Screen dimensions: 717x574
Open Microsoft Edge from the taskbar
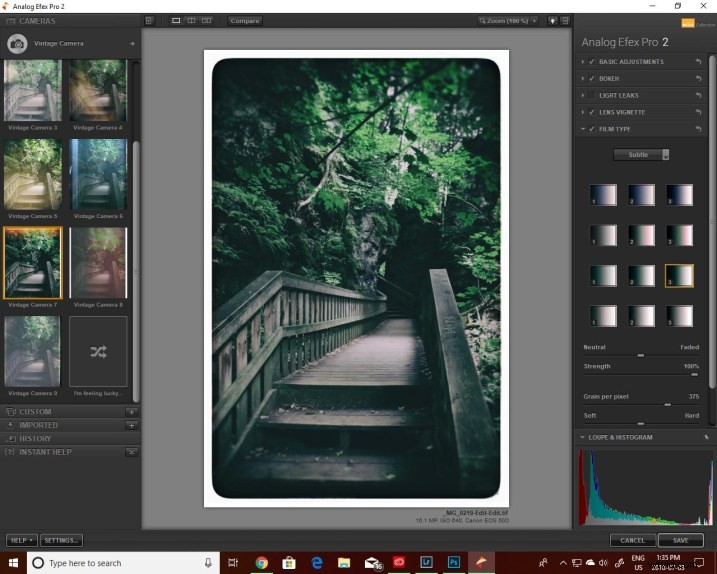pyautogui.click(x=316, y=563)
